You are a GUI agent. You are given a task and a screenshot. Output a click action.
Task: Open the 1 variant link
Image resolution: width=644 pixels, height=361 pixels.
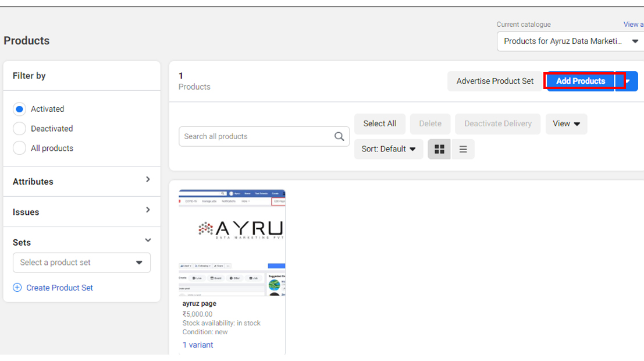pos(198,345)
